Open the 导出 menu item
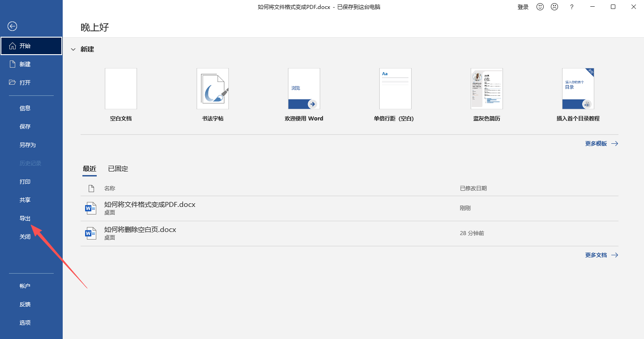644x339 pixels. tap(25, 219)
